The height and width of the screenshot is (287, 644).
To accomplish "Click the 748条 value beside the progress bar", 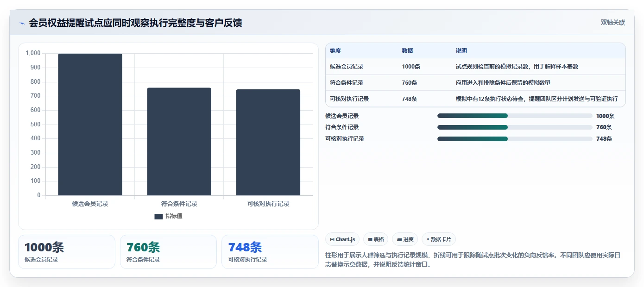I will pos(604,139).
